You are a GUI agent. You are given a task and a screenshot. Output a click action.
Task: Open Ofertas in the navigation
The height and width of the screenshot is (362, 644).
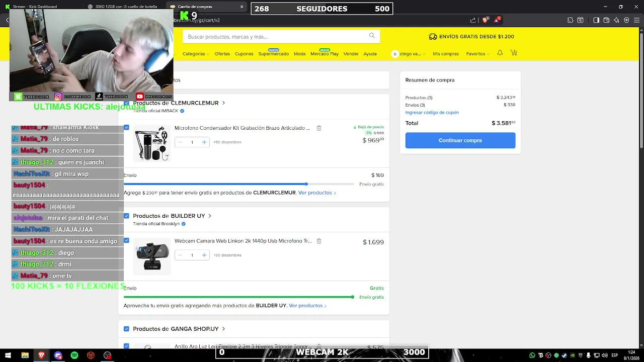coord(222,54)
